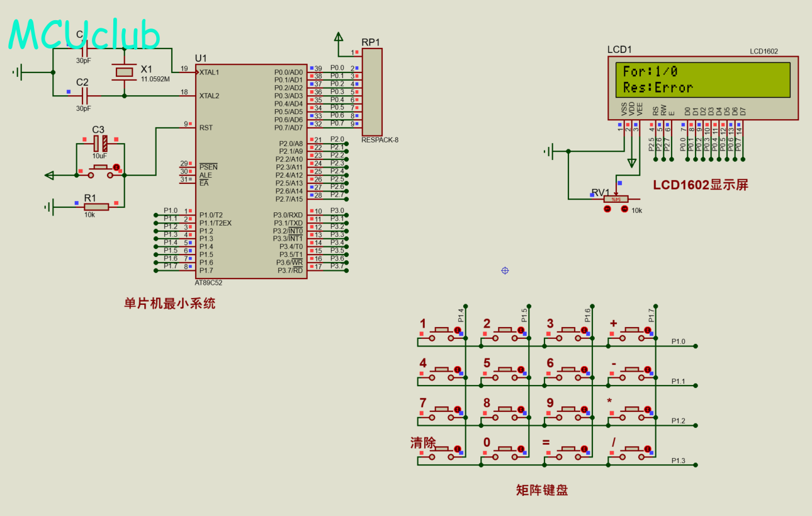Click the divide (/) keypad push button

click(x=631, y=453)
